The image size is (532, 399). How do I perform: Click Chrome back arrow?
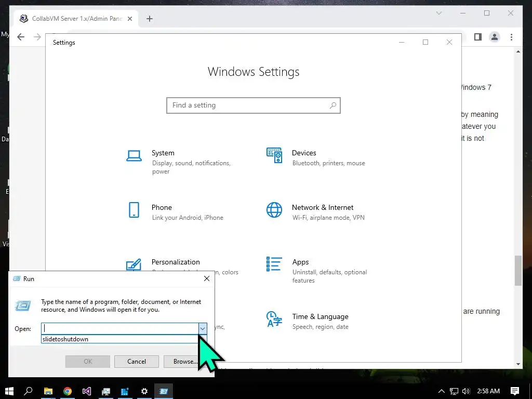click(x=21, y=37)
